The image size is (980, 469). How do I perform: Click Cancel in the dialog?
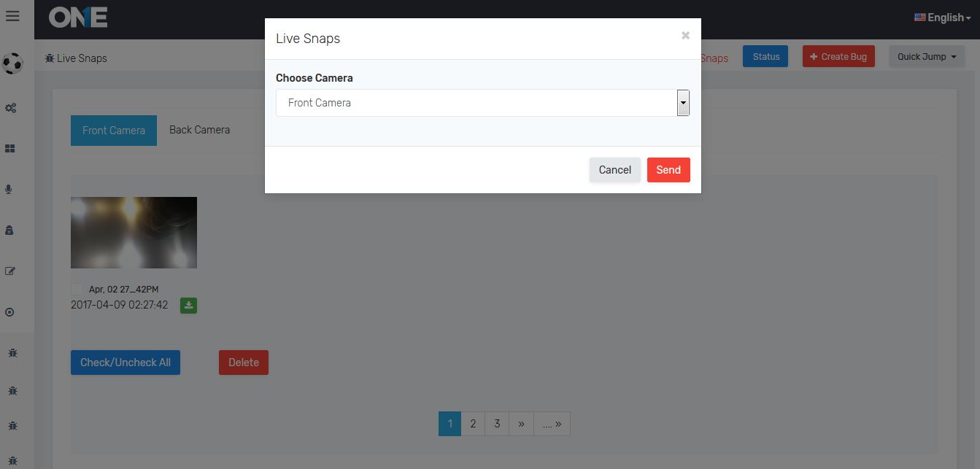pyautogui.click(x=614, y=170)
